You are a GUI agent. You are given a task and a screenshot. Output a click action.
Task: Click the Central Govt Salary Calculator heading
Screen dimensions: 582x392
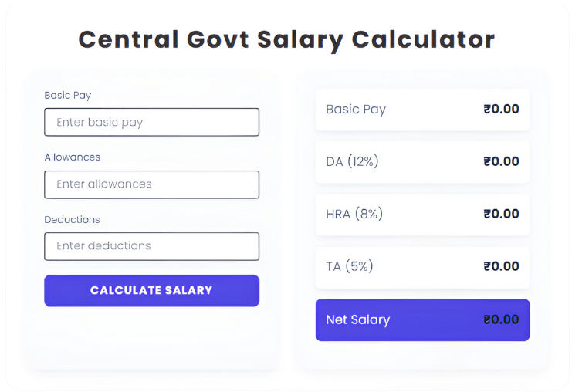point(286,39)
